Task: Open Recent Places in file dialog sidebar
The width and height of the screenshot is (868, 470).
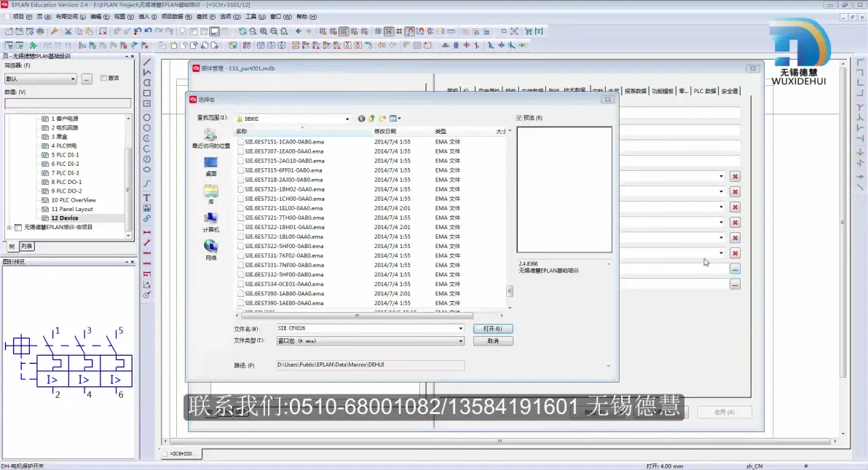Action: [x=211, y=138]
